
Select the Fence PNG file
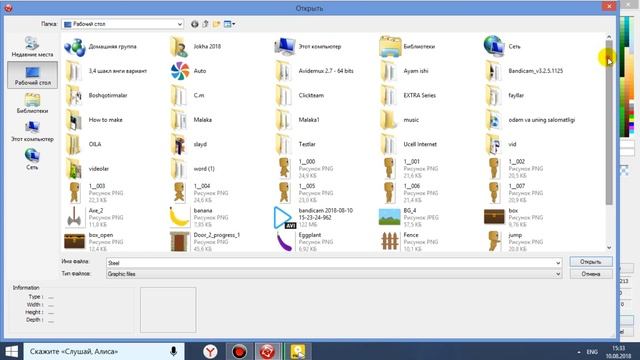pyautogui.click(x=409, y=242)
